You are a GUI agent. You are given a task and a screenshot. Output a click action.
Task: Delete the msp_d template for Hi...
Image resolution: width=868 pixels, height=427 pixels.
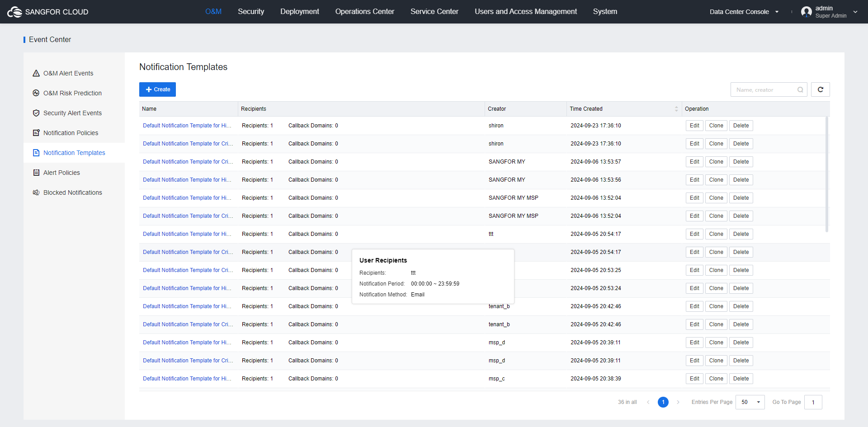click(x=741, y=343)
